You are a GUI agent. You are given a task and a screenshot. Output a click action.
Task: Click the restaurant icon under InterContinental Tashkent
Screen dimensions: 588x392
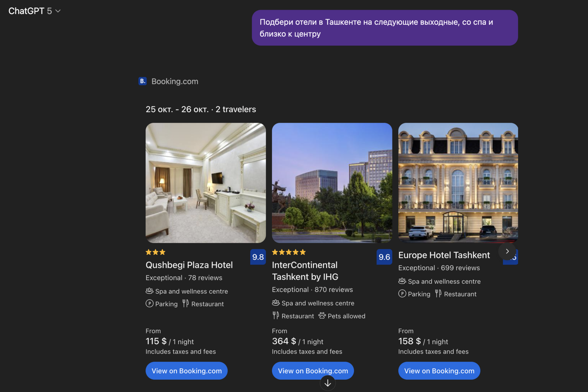point(276,316)
